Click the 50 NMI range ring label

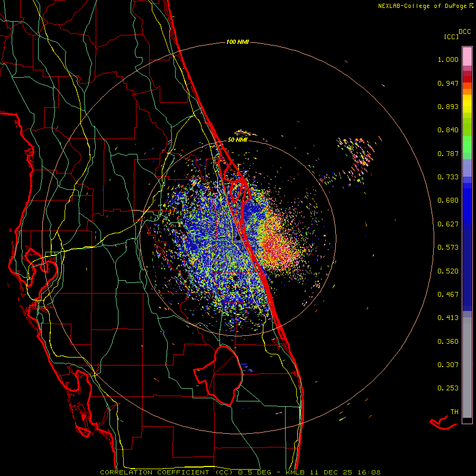point(237,140)
